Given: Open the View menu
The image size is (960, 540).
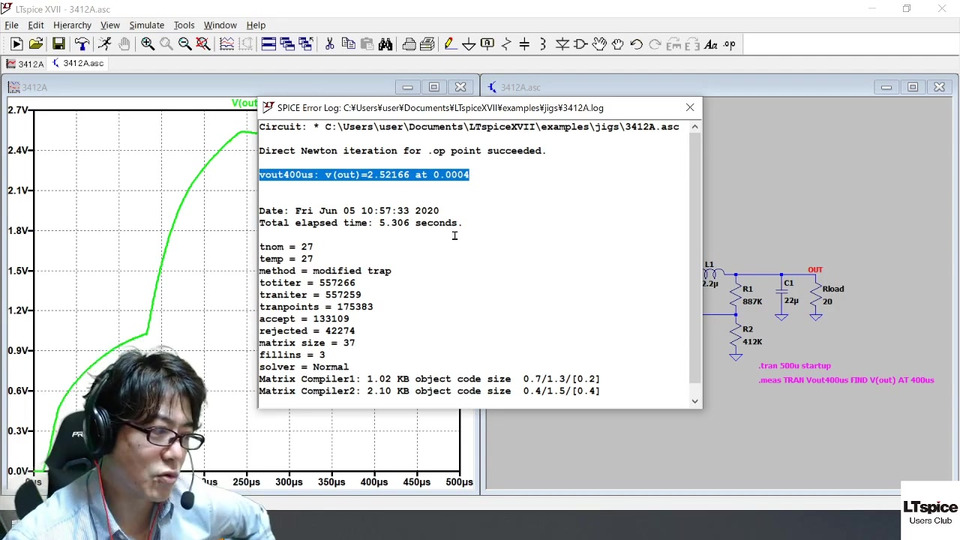Looking at the screenshot, I should pyautogui.click(x=110, y=25).
